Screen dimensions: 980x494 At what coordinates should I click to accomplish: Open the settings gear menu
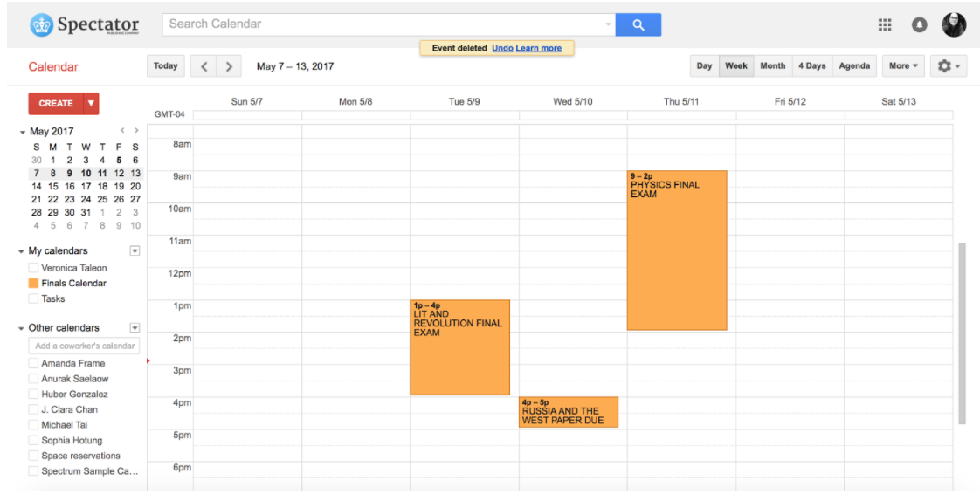[x=948, y=66]
